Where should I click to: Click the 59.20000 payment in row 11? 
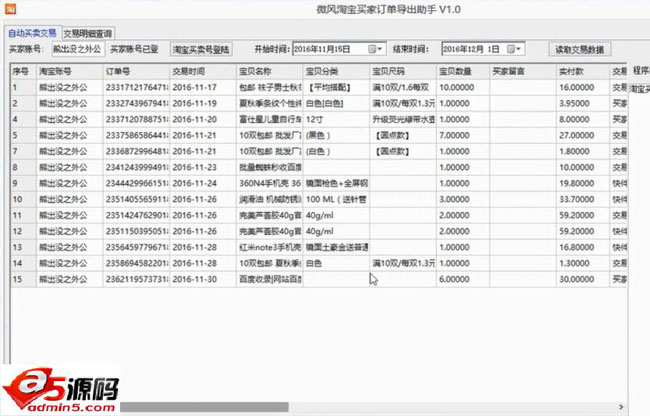tap(583, 215)
